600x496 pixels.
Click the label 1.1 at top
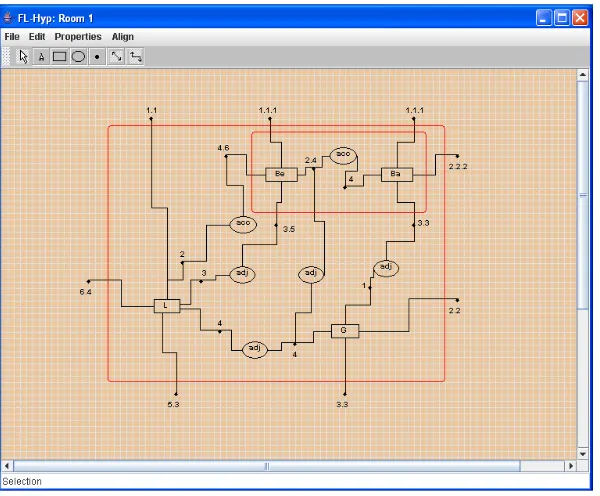(152, 110)
